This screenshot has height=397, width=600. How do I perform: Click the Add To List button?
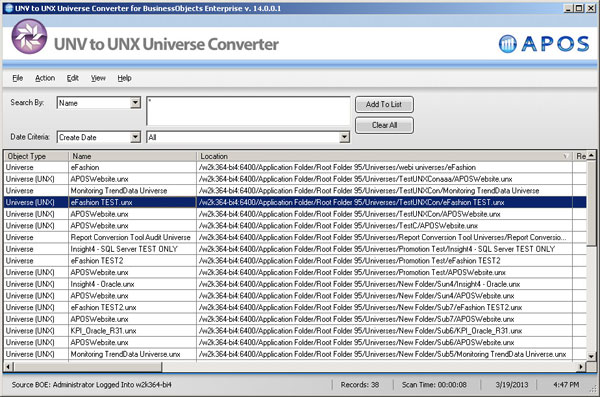pos(384,105)
